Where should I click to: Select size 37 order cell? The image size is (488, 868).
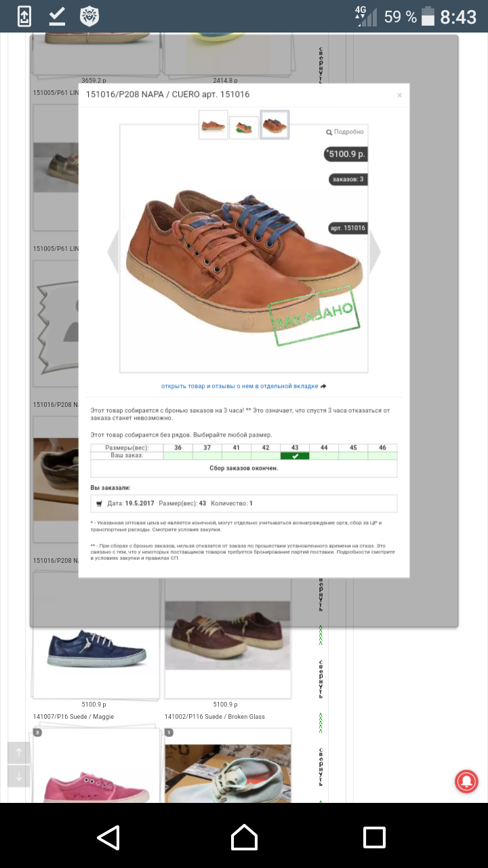tap(207, 456)
